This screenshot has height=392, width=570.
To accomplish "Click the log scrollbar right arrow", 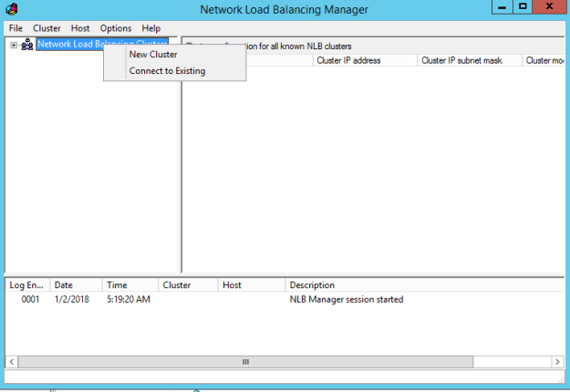I will tap(557, 362).
